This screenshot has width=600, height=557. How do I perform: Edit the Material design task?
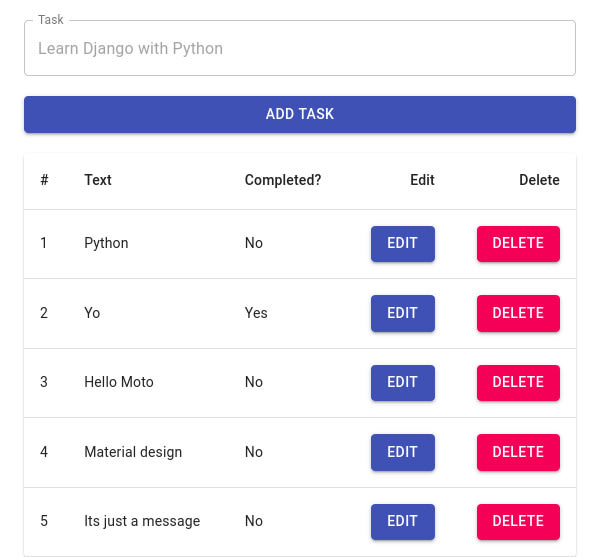(x=402, y=452)
